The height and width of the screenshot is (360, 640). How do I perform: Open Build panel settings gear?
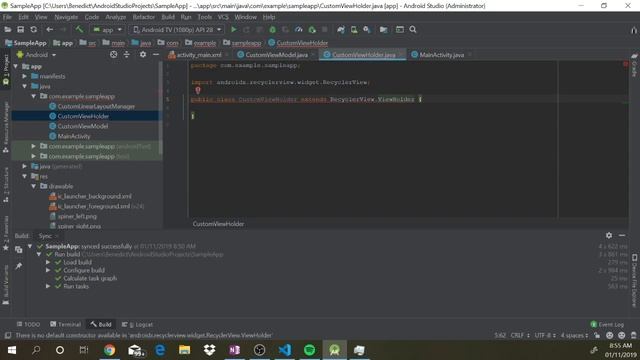(x=609, y=235)
